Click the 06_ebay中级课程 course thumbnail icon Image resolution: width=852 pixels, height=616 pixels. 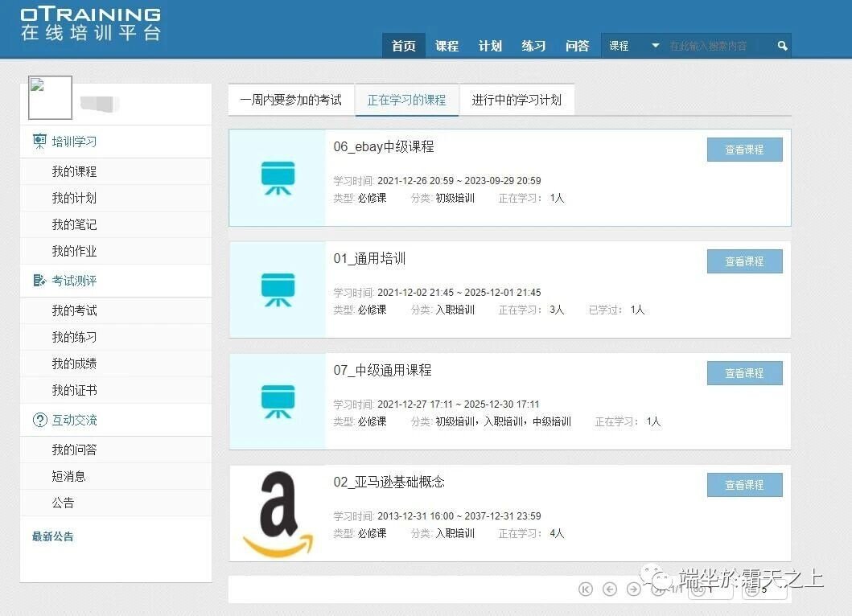pyautogui.click(x=278, y=178)
